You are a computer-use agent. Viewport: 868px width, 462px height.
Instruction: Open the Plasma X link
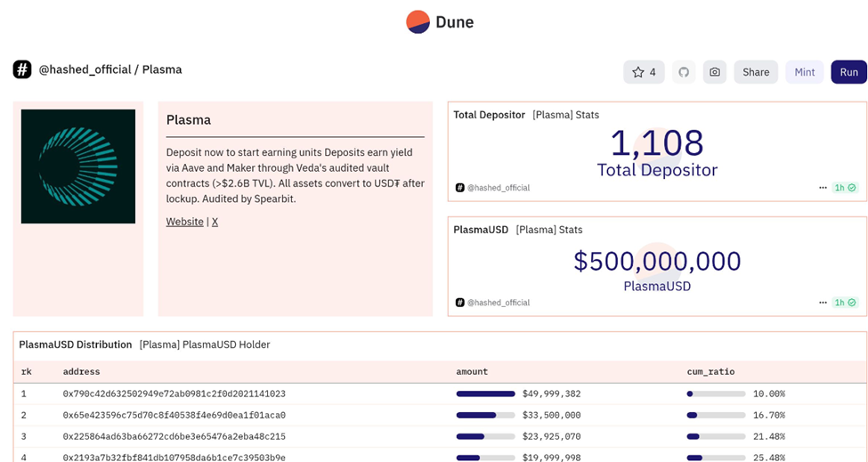[x=215, y=222]
